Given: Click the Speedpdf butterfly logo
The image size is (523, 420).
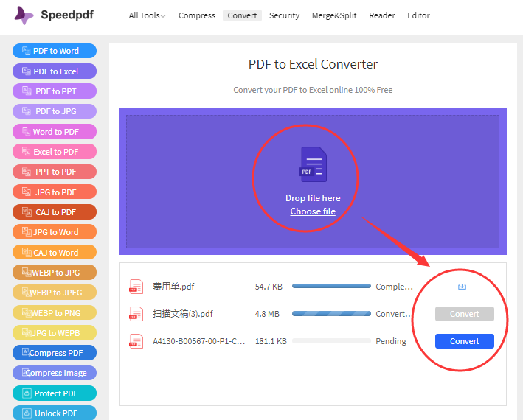Looking at the screenshot, I should pyautogui.click(x=24, y=15).
